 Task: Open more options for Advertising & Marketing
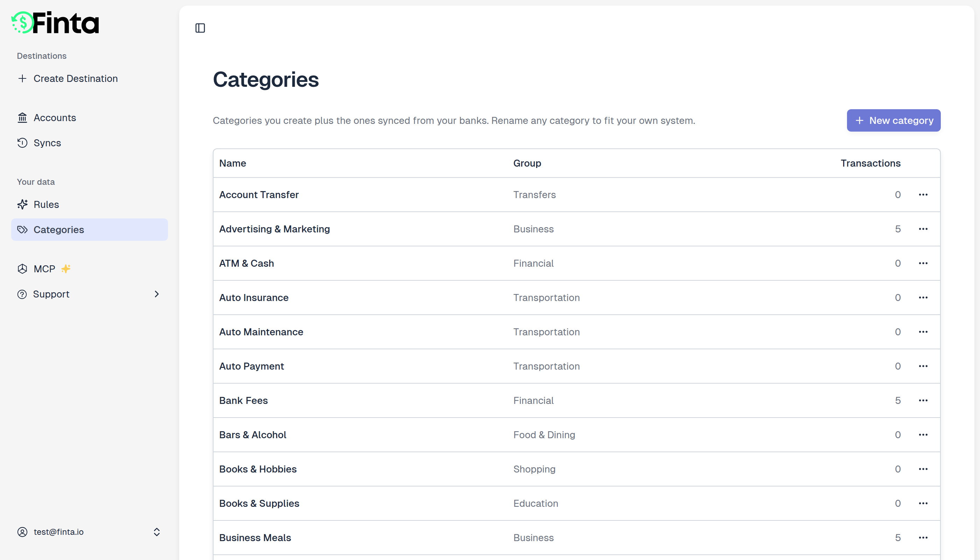[923, 229]
